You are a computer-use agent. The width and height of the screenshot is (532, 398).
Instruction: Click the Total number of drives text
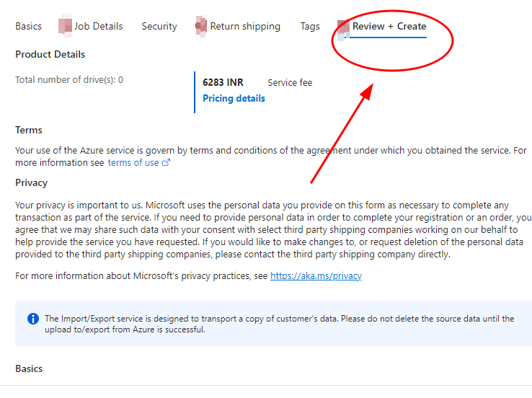point(69,79)
